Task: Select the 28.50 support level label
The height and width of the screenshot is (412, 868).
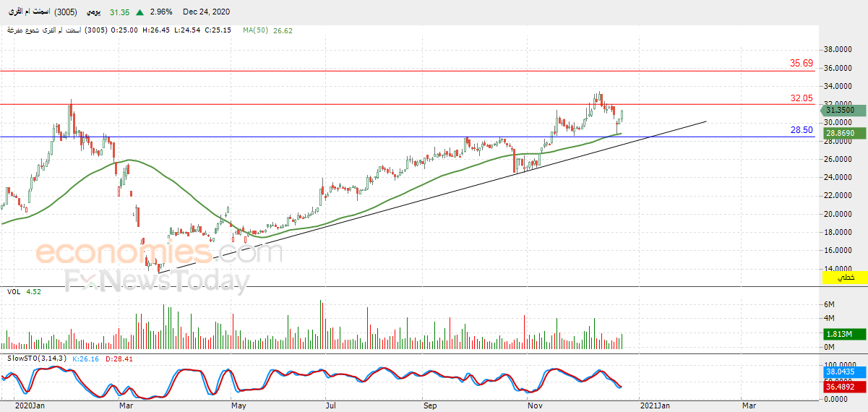Action: click(802, 130)
